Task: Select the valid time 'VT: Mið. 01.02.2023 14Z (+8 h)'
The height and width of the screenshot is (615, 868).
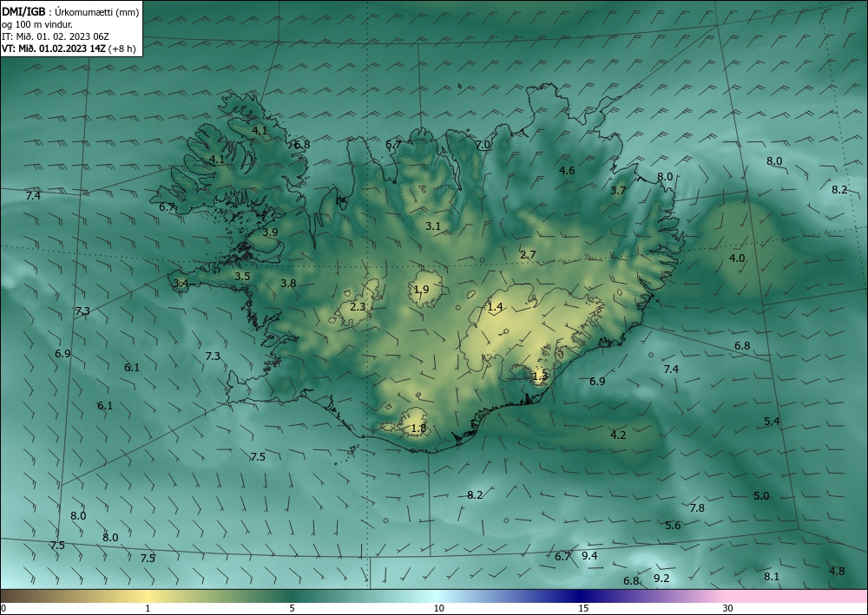Action: (x=69, y=48)
